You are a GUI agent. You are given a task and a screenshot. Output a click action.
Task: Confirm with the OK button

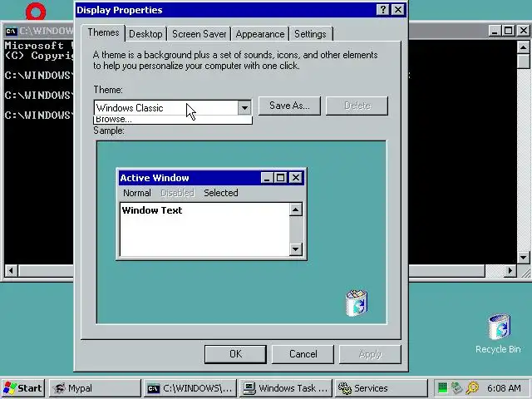[235, 354]
